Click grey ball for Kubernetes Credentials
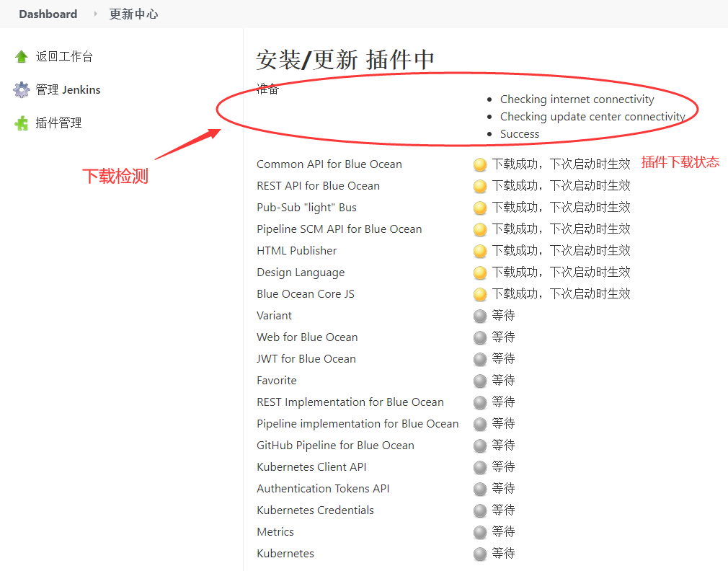 [480, 510]
